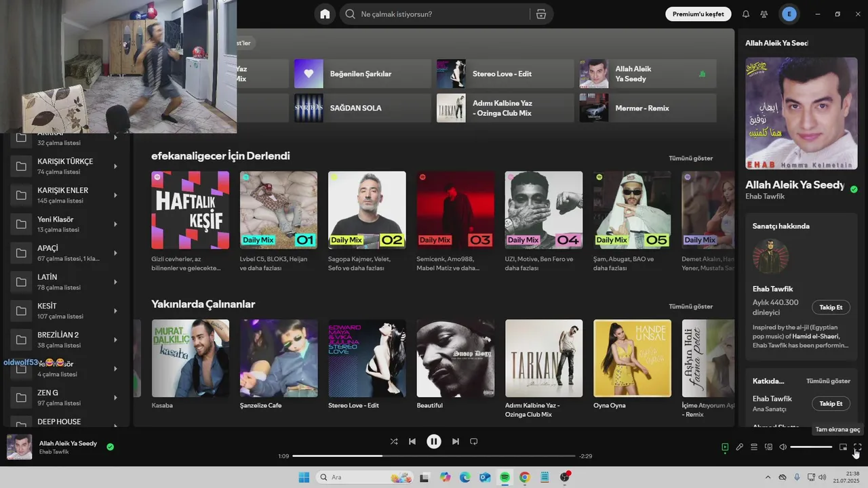Open the LATİN folder icon

(x=21, y=282)
